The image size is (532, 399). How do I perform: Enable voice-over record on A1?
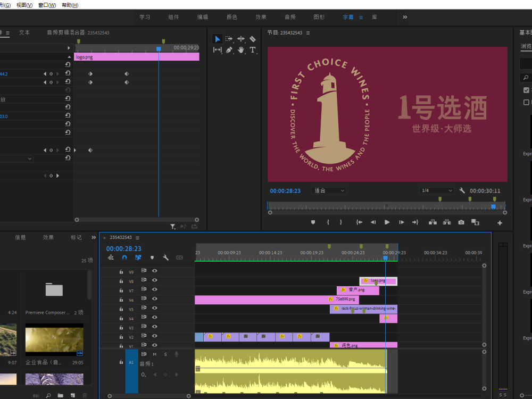coord(177,354)
